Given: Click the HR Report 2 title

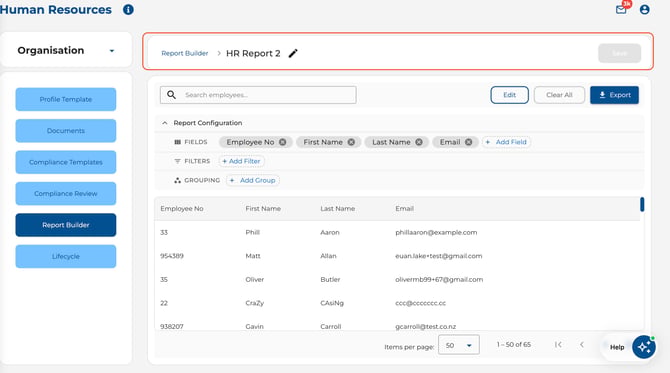Looking at the screenshot, I should (253, 53).
